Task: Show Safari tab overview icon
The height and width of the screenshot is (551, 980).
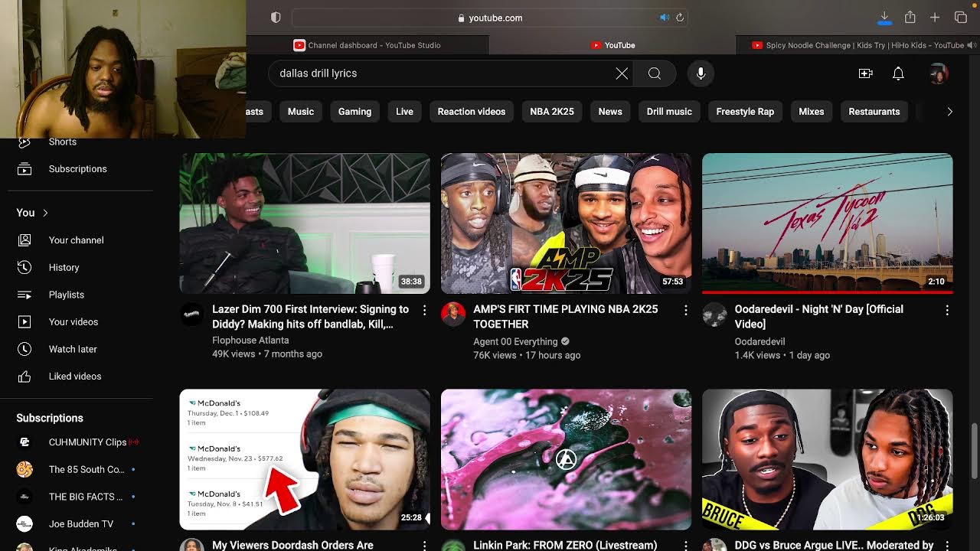Action: click(961, 18)
